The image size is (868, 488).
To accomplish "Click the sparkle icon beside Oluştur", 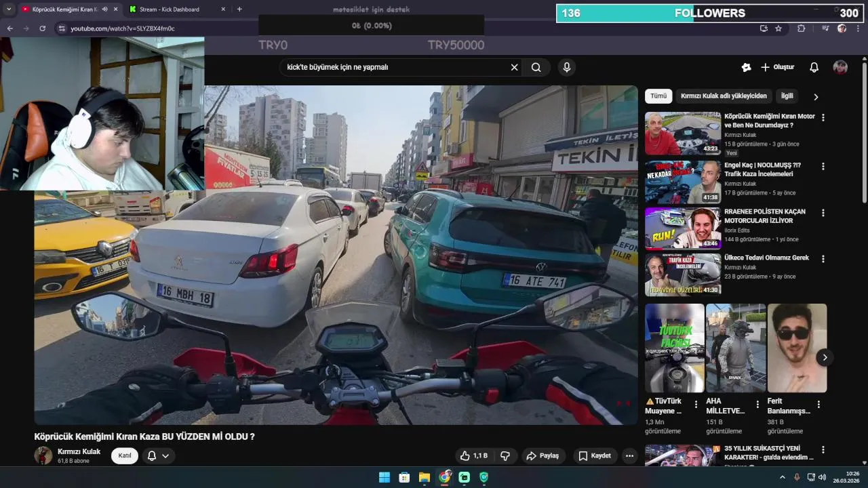I will pos(746,67).
